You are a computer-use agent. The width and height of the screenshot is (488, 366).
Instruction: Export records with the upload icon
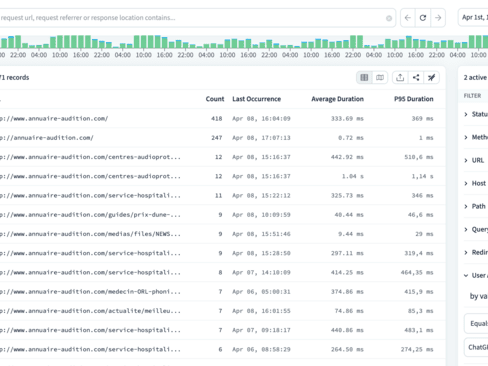coord(400,78)
